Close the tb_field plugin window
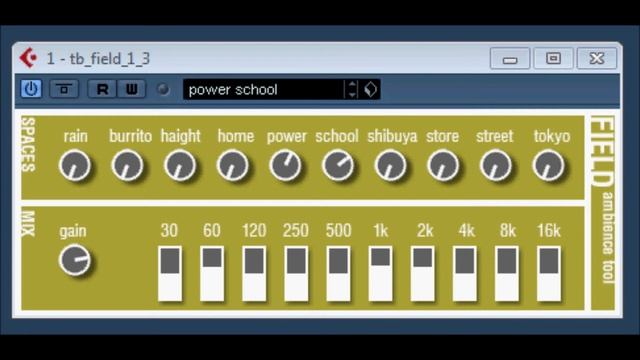The width and height of the screenshot is (640, 360). (x=596, y=58)
